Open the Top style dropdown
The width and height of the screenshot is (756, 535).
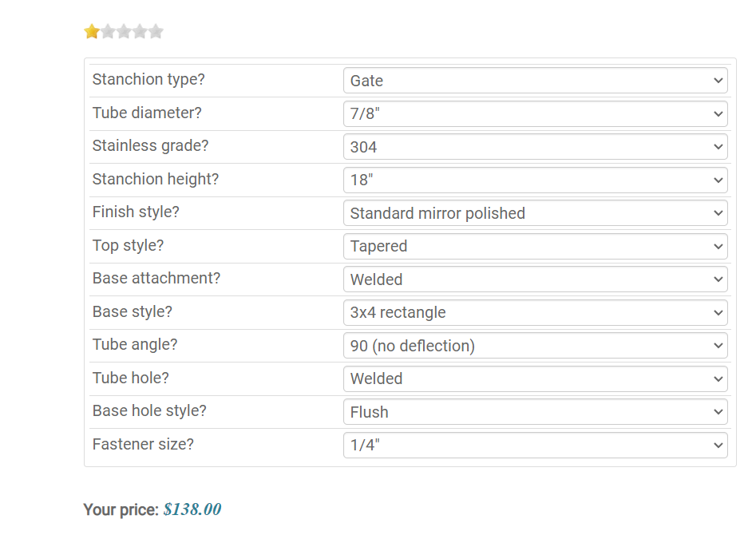535,247
